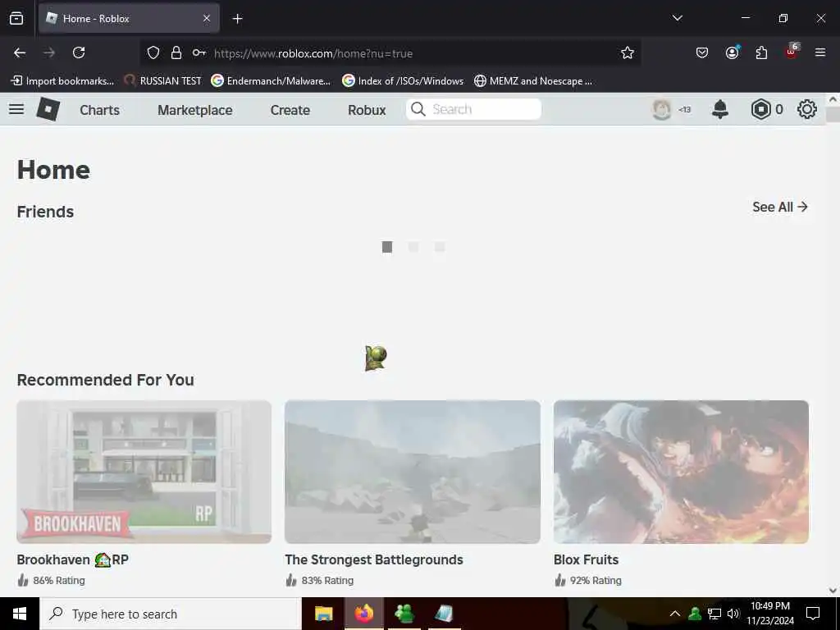The image size is (840, 630).
Task: Click the Roblox logo icon
Action: click(48, 109)
